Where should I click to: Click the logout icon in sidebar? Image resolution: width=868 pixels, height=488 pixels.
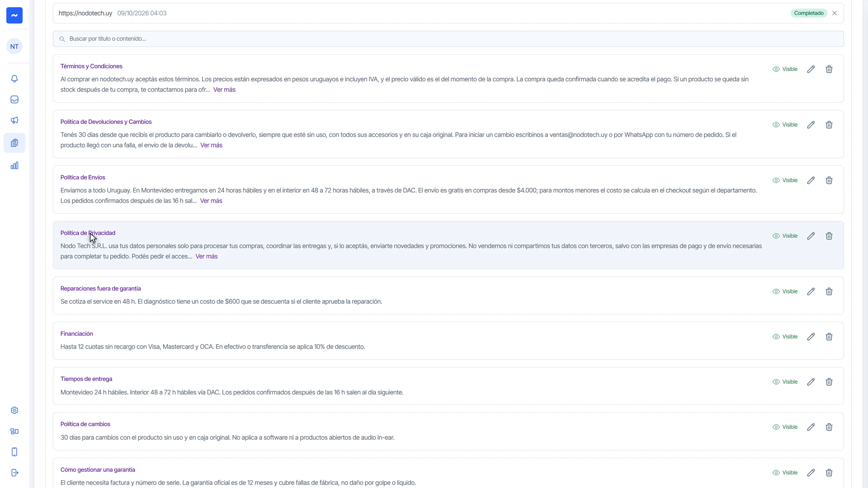(x=14, y=473)
